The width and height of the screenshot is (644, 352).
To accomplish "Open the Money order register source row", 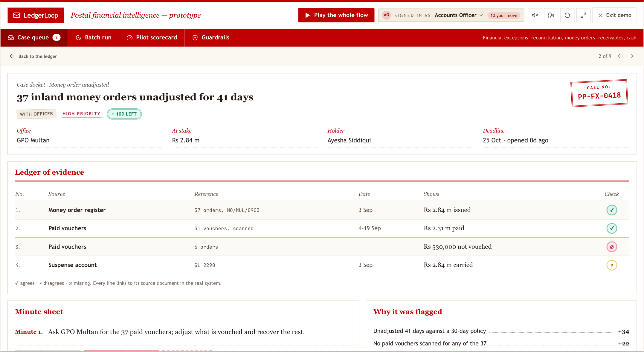I will (x=322, y=210).
